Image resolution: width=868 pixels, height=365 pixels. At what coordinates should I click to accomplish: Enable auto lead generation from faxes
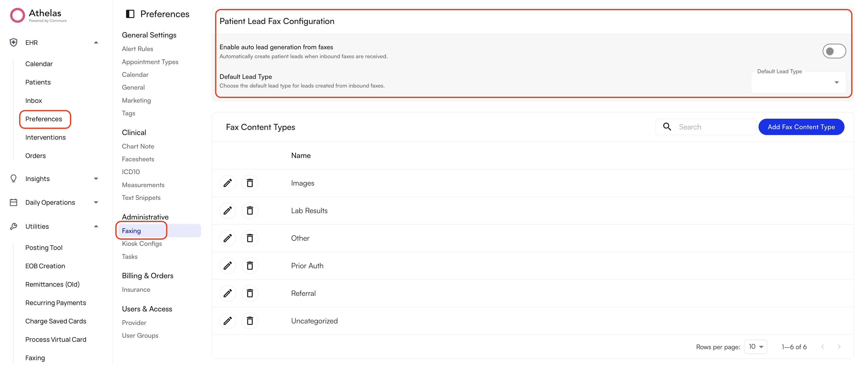coord(834,51)
